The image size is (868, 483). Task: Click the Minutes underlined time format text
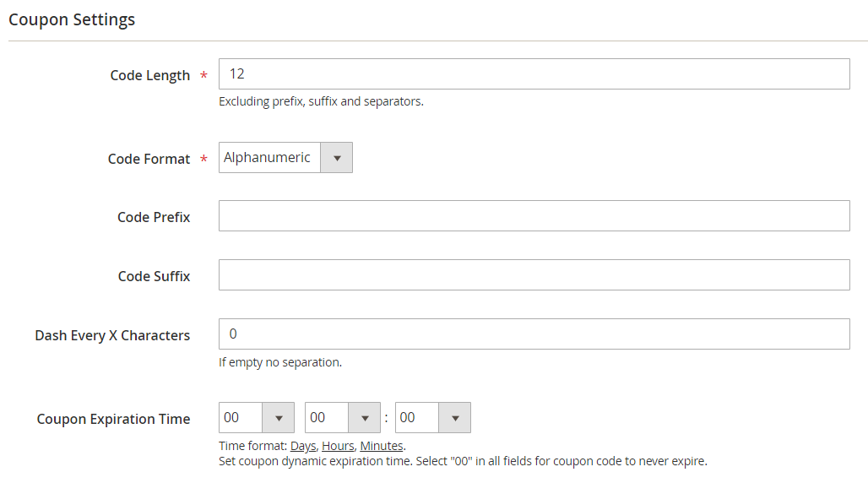tap(382, 446)
